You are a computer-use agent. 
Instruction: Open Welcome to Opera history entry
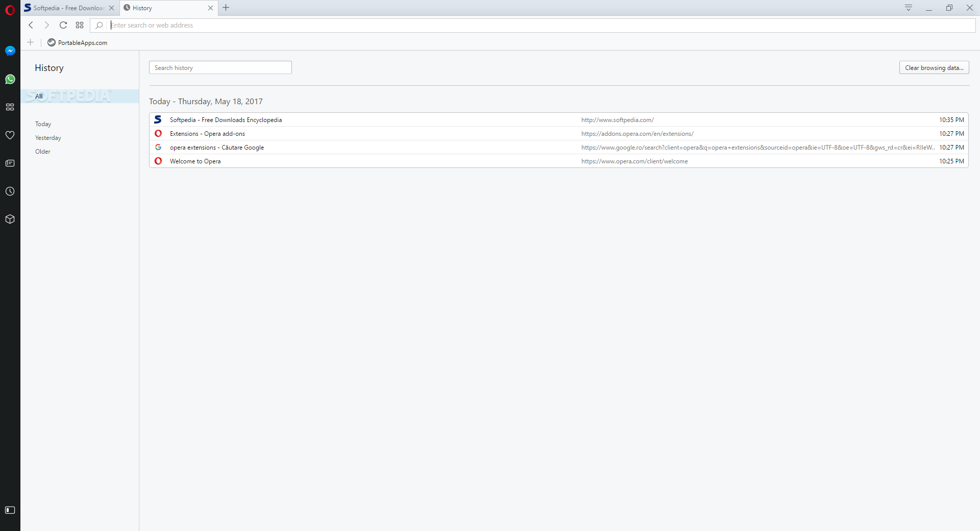pyautogui.click(x=195, y=161)
